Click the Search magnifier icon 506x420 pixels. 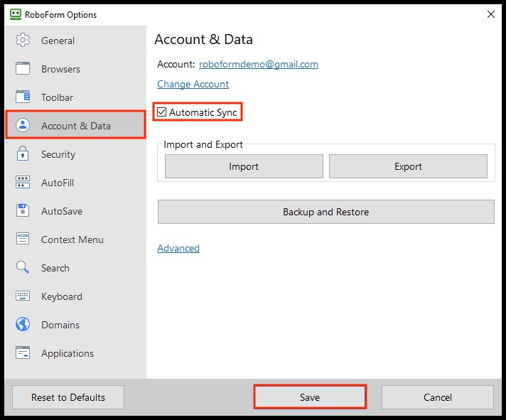pos(23,267)
